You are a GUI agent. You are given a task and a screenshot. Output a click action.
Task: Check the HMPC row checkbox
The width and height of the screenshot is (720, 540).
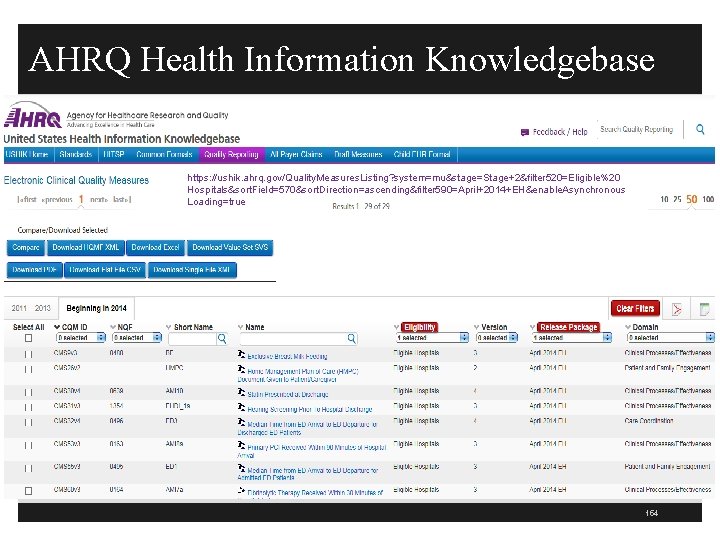point(28,369)
